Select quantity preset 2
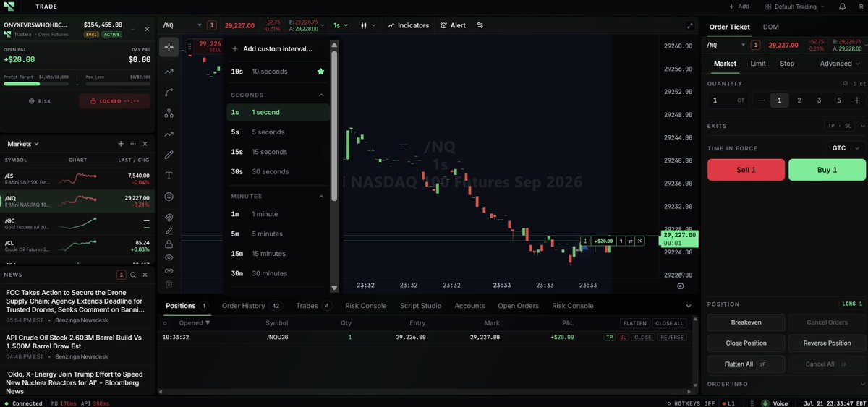868x407 pixels. point(799,100)
